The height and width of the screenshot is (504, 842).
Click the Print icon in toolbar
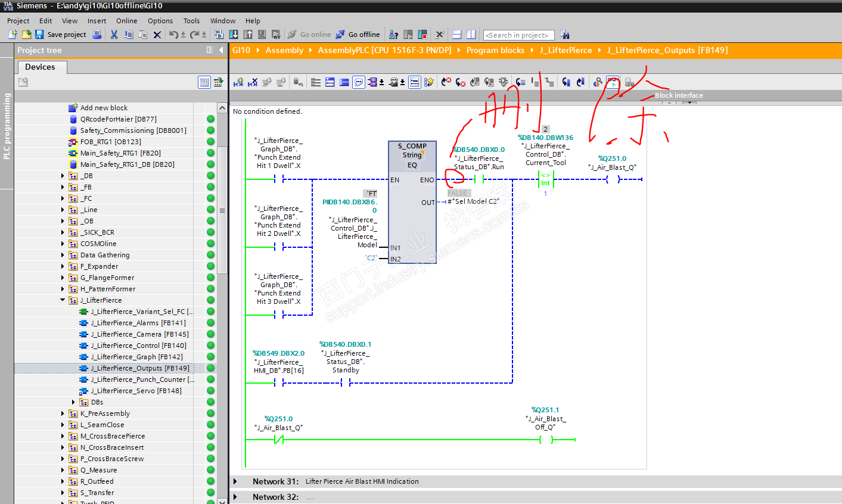click(97, 35)
